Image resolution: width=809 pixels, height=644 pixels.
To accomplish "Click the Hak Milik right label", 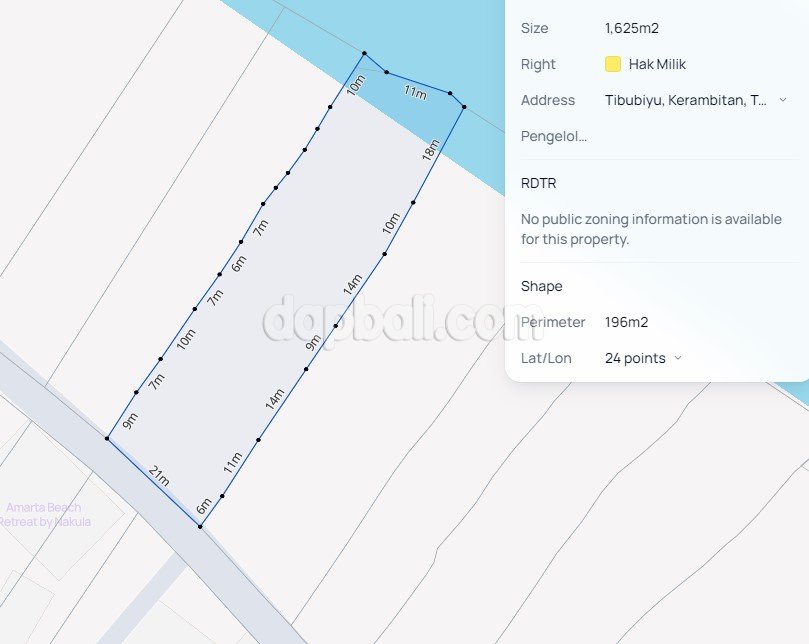I will point(657,64).
